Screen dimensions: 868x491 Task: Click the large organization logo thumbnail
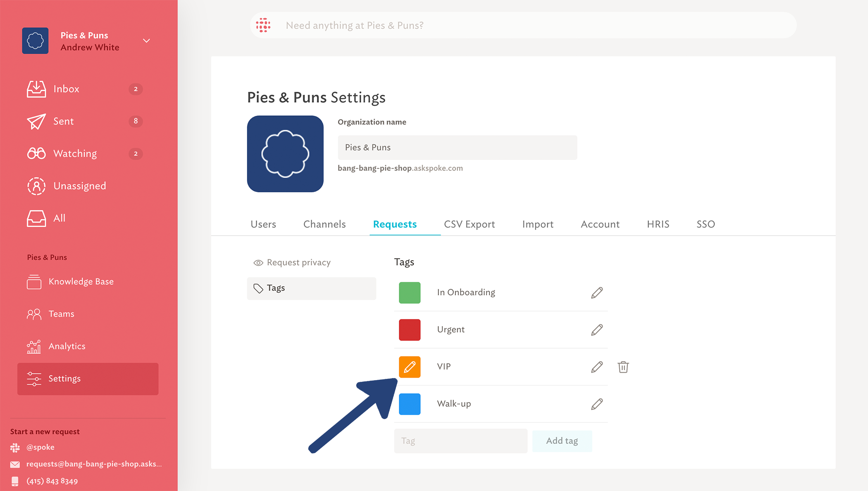pos(285,154)
